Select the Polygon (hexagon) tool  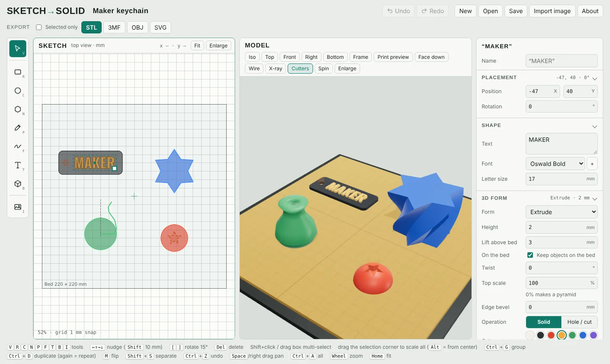18,109
